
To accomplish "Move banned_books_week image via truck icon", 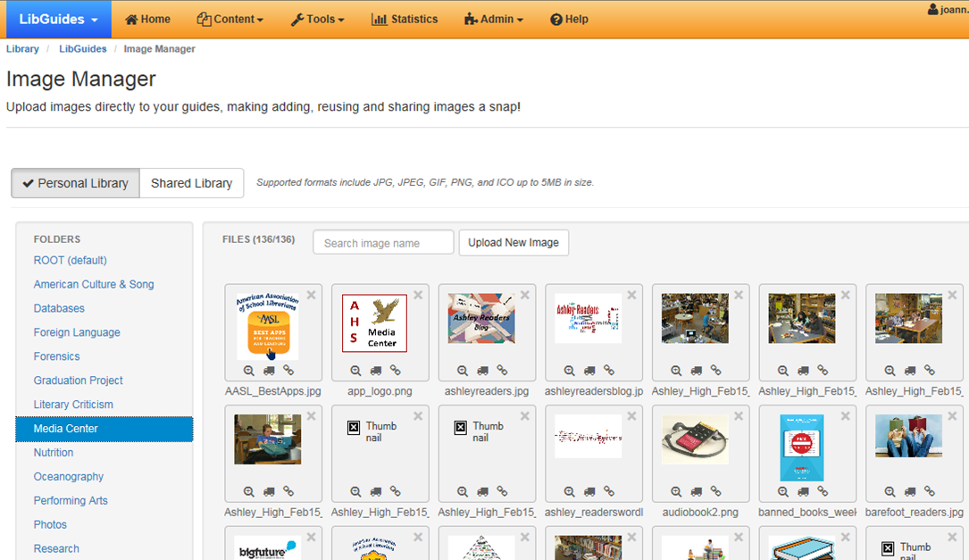I will pos(804,492).
